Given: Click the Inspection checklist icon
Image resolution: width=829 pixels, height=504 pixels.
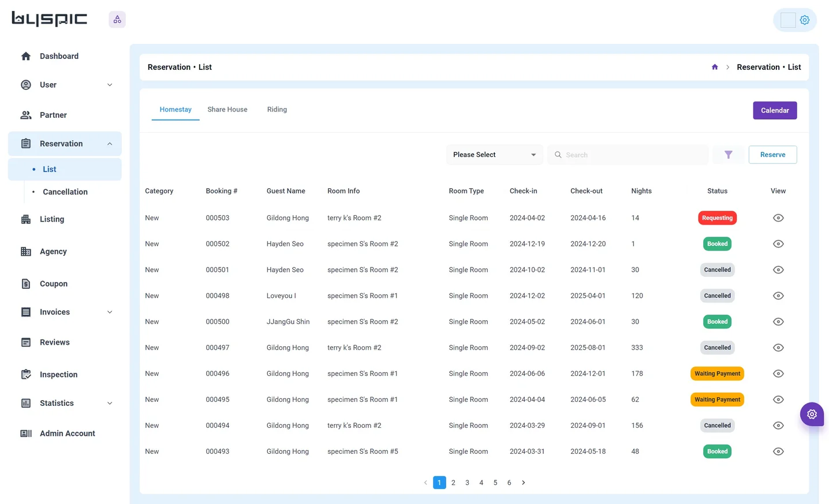Looking at the screenshot, I should pyautogui.click(x=26, y=375).
